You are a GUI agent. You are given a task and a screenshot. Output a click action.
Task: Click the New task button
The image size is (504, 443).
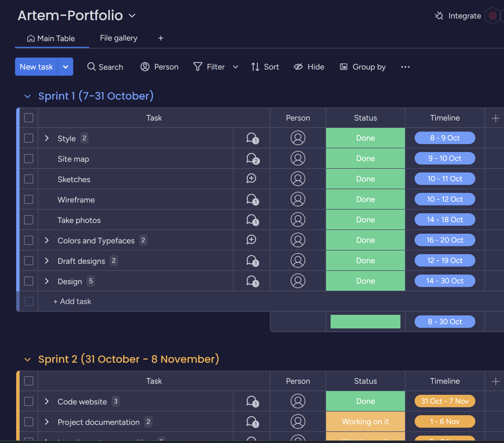pyautogui.click(x=36, y=67)
